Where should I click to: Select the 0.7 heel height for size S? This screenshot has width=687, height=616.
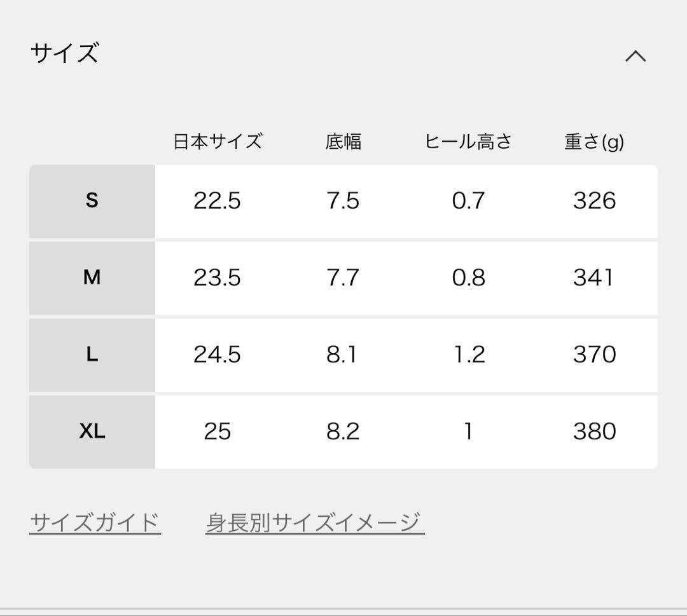point(468,202)
